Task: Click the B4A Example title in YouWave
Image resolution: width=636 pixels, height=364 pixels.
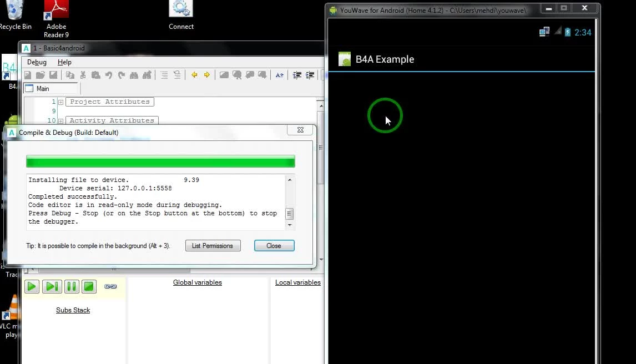Action: [x=385, y=59]
